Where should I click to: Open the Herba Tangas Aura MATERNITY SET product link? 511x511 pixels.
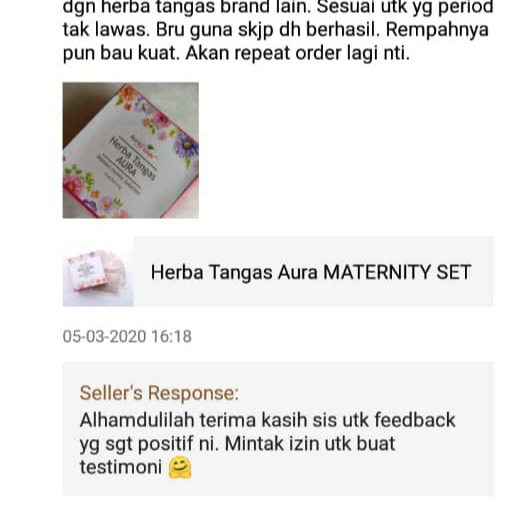click(x=278, y=271)
